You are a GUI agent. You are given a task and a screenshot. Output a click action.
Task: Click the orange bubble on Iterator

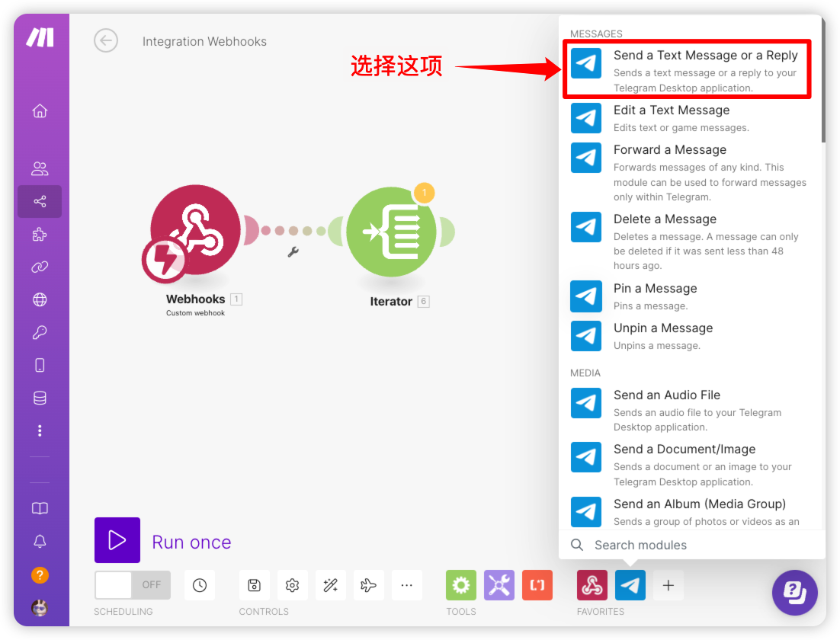[x=425, y=192]
